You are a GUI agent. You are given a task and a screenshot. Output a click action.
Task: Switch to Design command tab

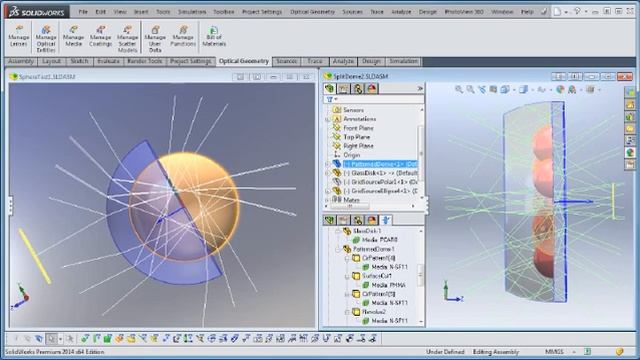[x=371, y=61]
